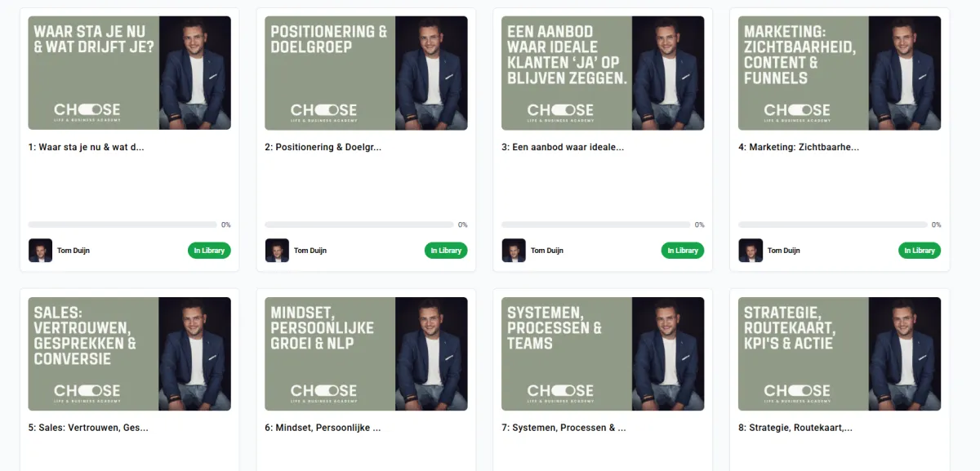Click Tom Duijn avatar on course 1 card
The height and width of the screenshot is (471, 980).
pyautogui.click(x=40, y=251)
